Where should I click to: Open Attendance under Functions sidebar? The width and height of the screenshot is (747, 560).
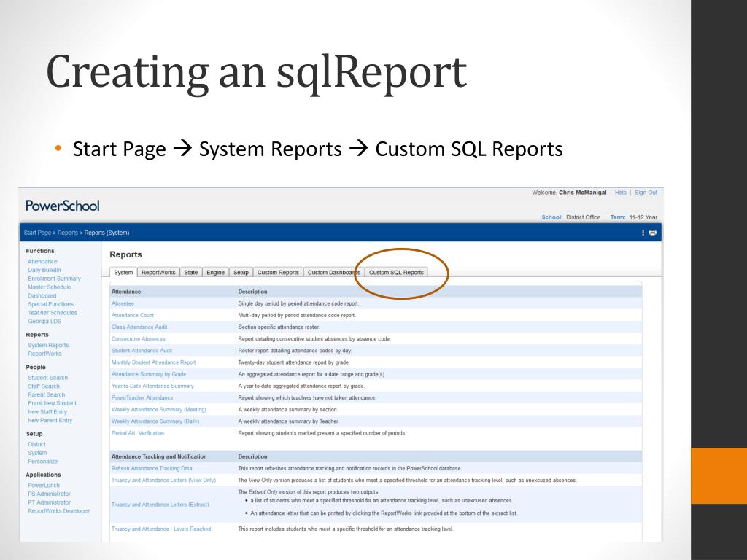tap(42, 262)
